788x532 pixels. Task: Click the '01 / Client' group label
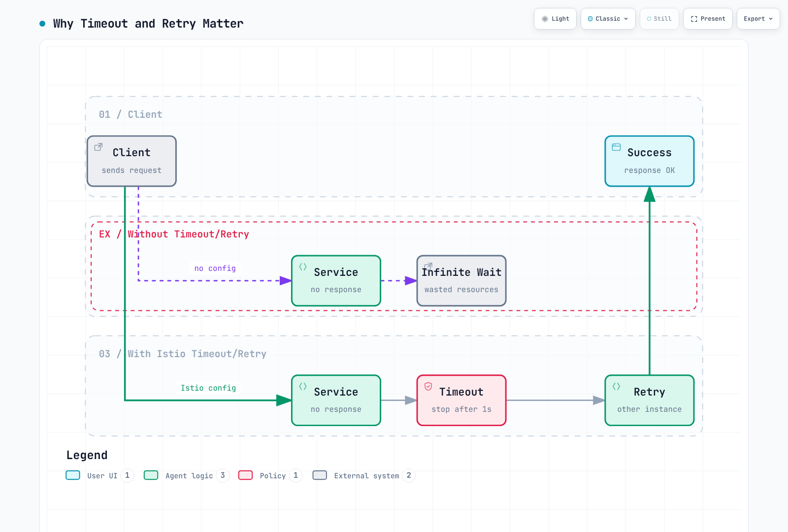(x=131, y=114)
